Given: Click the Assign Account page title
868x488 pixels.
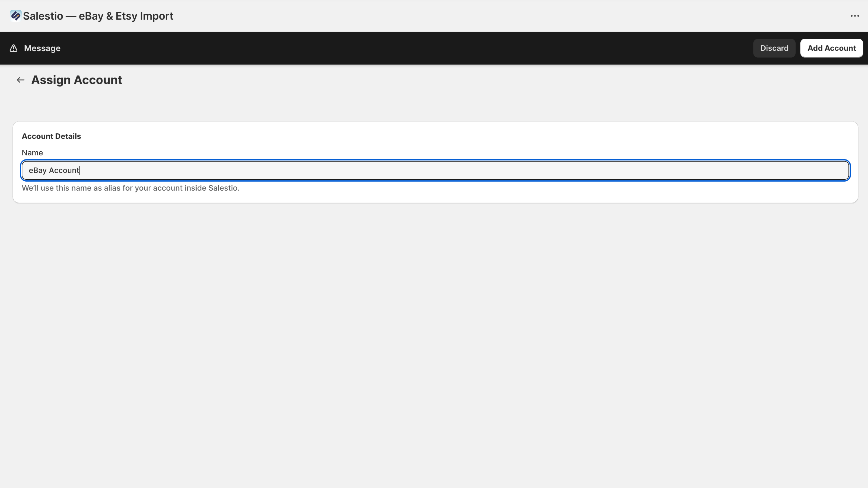Looking at the screenshot, I should [76, 80].
